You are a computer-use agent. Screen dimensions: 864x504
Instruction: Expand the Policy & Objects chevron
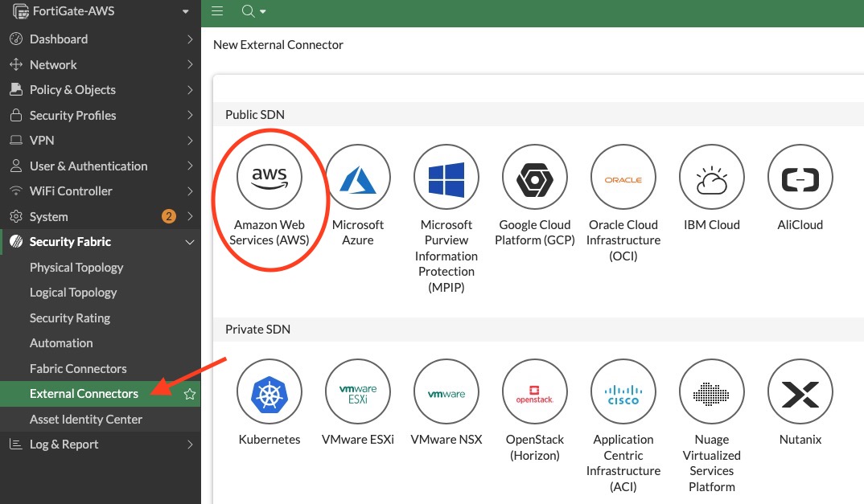(x=190, y=90)
